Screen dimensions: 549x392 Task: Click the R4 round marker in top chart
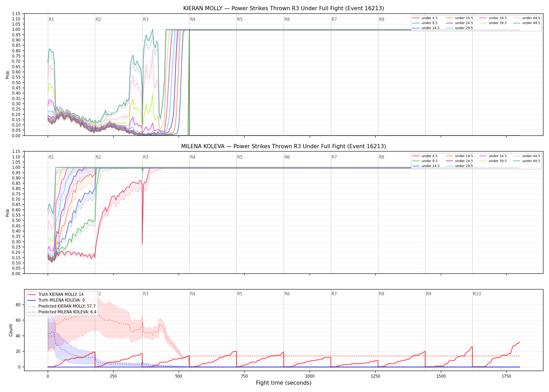point(193,19)
